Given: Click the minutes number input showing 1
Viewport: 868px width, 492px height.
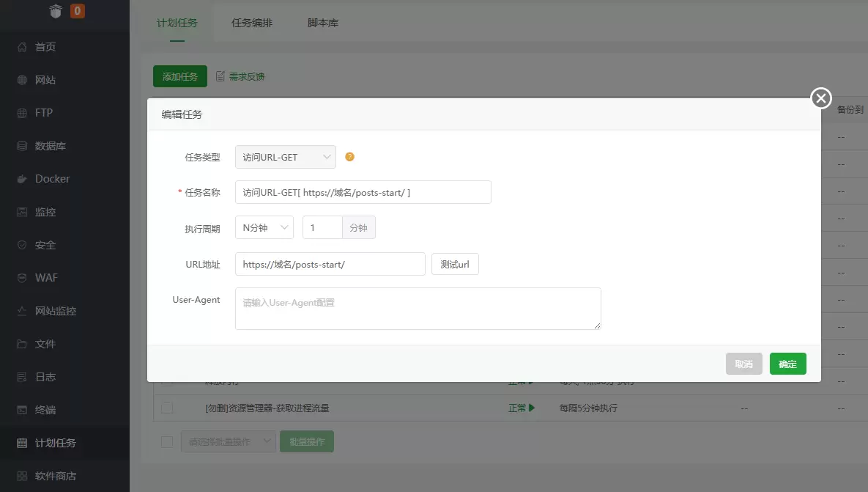Looking at the screenshot, I should [x=323, y=227].
